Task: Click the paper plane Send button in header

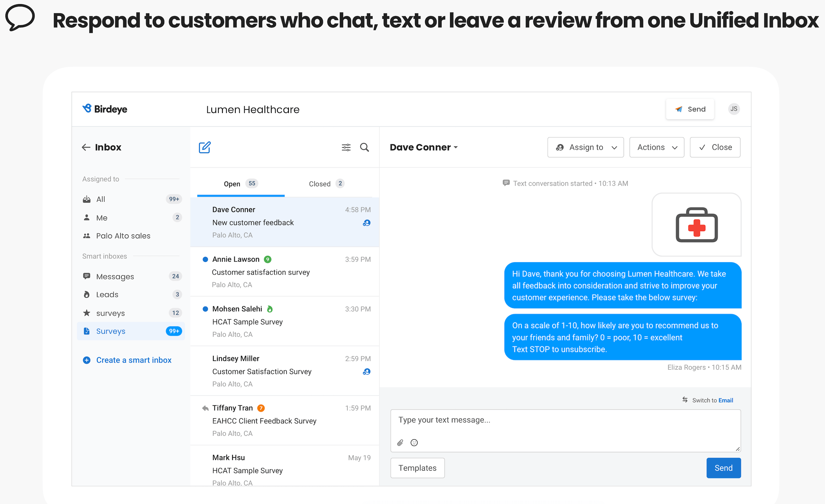Action: (690, 109)
